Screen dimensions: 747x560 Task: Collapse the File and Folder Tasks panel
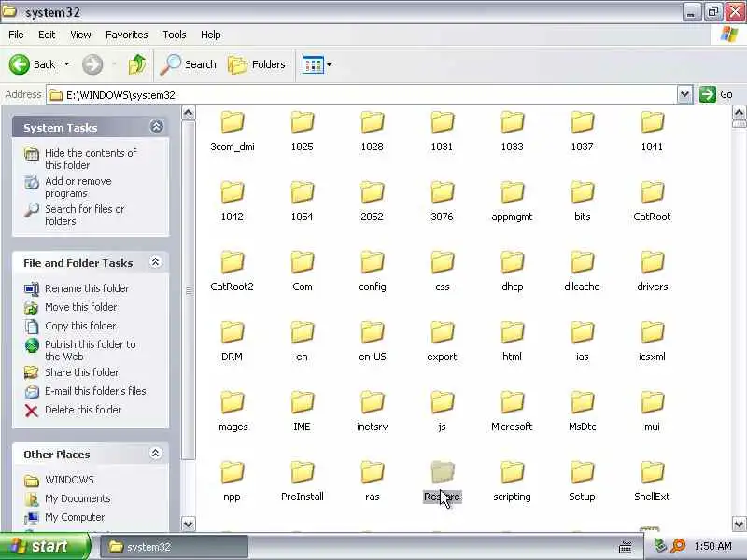click(x=155, y=262)
